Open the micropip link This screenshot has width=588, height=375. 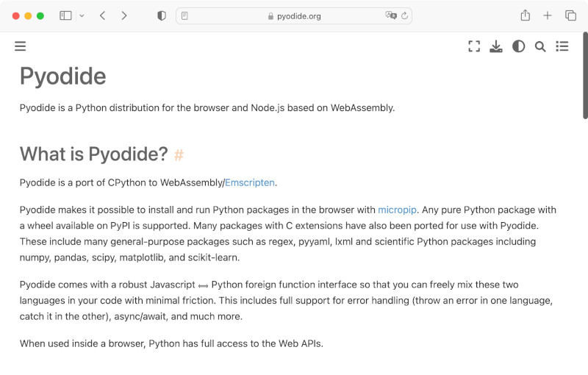(x=397, y=210)
